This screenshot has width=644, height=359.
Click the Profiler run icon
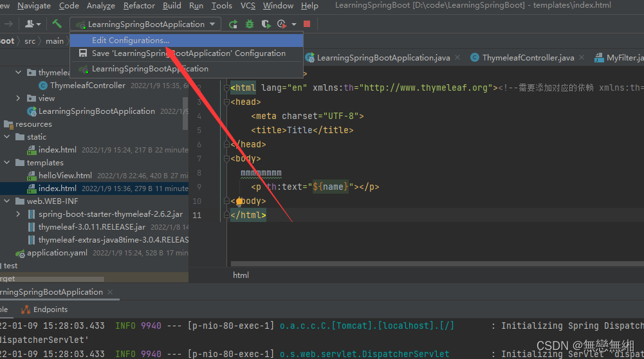click(x=282, y=24)
